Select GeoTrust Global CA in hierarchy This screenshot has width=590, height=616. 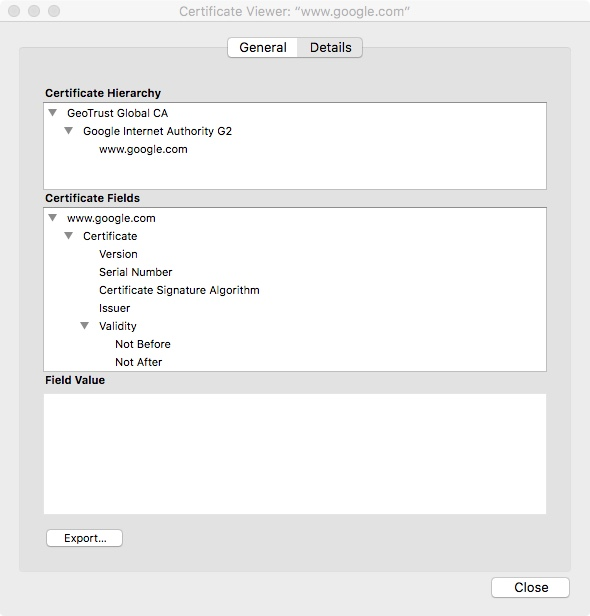(x=117, y=113)
